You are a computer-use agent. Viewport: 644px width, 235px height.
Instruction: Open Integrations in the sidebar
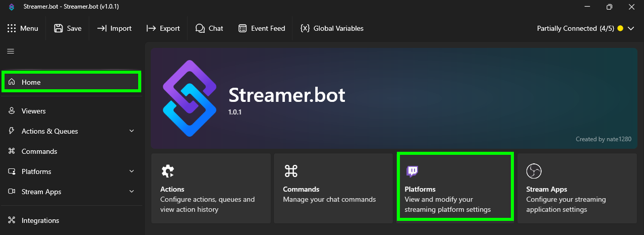coord(40,220)
